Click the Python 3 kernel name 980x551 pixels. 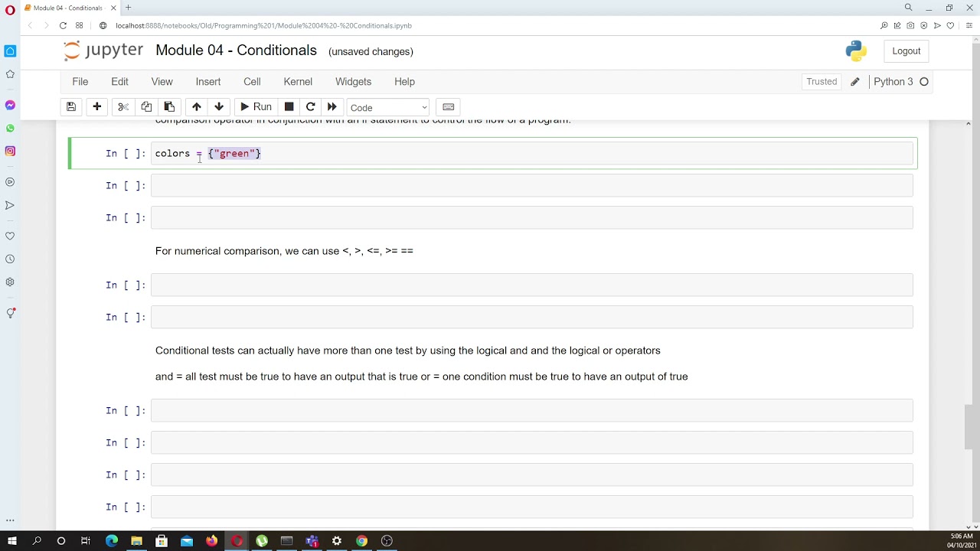(x=893, y=82)
